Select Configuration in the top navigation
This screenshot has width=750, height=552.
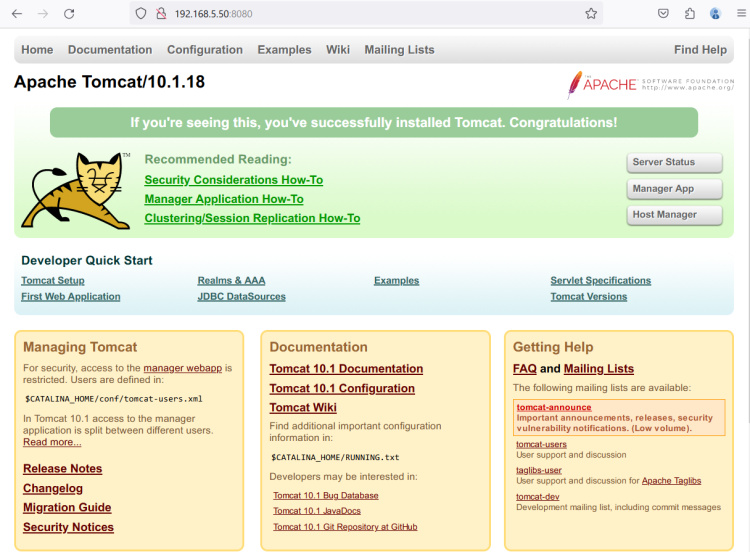205,50
